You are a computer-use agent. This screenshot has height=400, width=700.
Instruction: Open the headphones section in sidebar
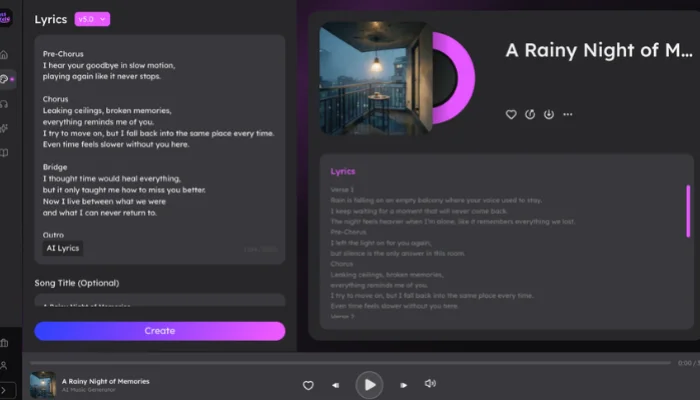tap(5, 103)
